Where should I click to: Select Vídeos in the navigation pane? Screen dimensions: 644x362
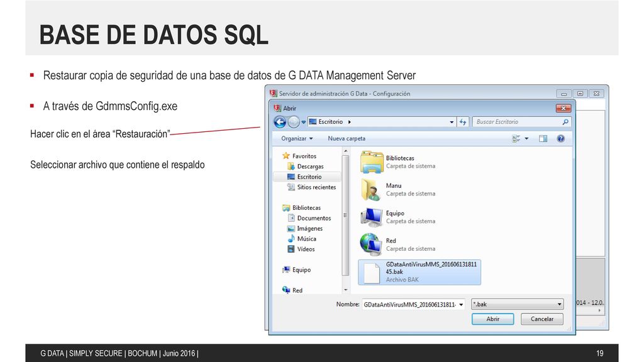pos(306,249)
